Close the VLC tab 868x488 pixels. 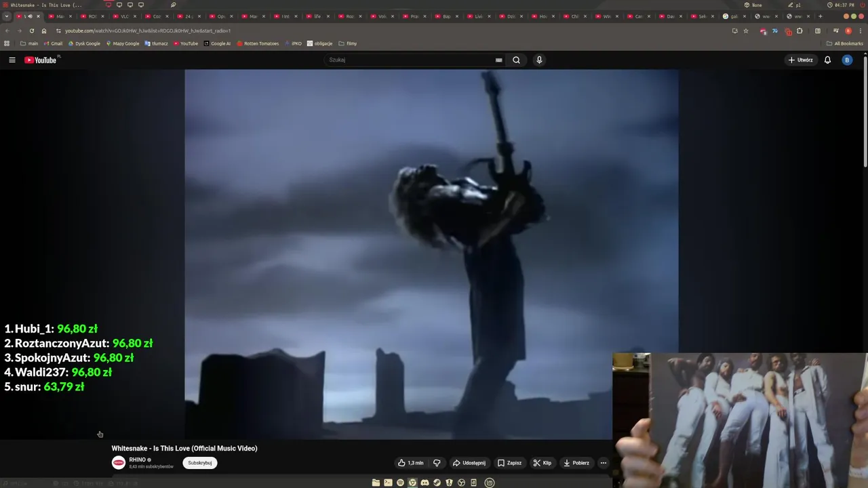pos(135,16)
